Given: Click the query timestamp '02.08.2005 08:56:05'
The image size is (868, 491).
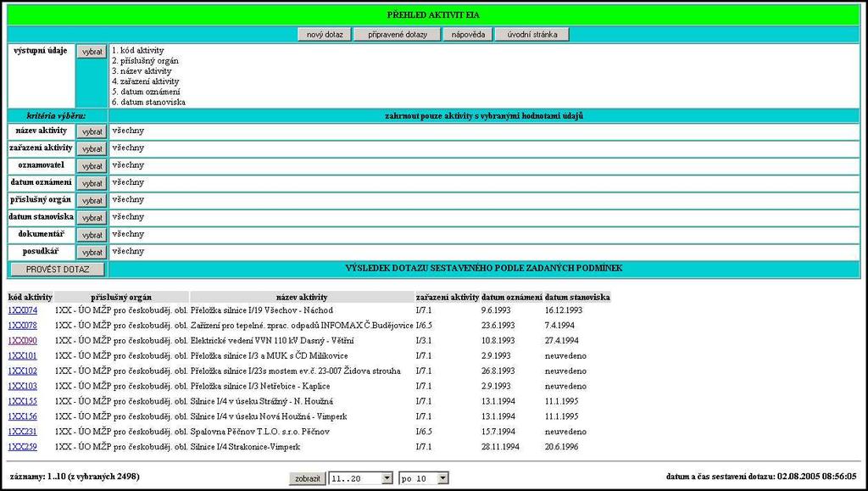Looking at the screenshot, I should point(817,476).
